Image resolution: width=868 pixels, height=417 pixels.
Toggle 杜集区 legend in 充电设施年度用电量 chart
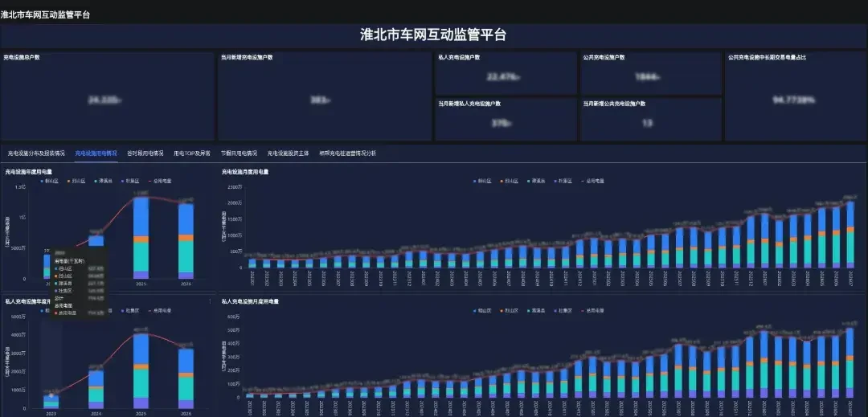(x=131, y=181)
